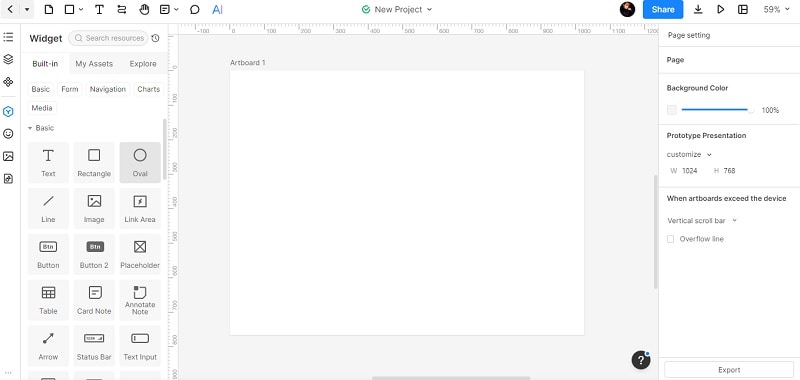Pick the Rectangle widget
The height and width of the screenshot is (380, 800).
pos(94,162)
